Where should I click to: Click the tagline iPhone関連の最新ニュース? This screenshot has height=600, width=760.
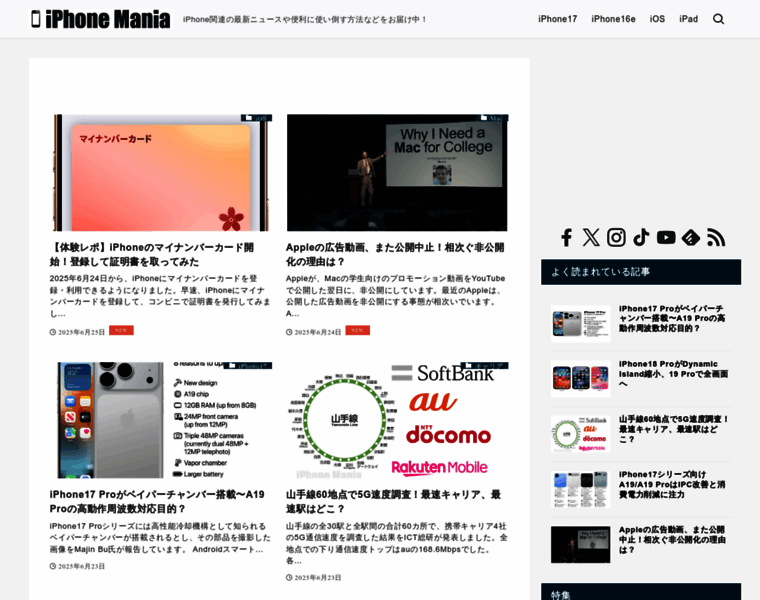(305, 19)
